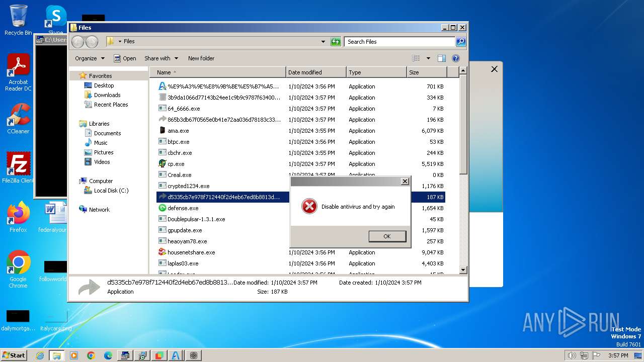Select the btpc.exe file
Screen dimensions: 644x362
[179, 142]
